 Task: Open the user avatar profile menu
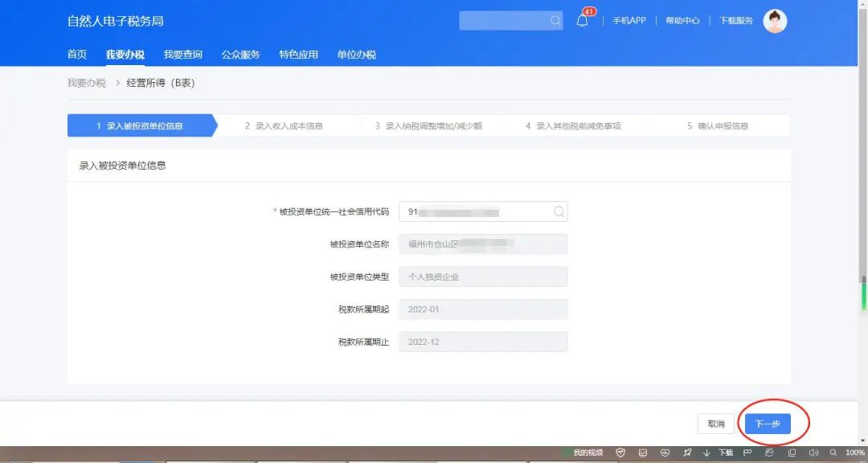click(775, 21)
